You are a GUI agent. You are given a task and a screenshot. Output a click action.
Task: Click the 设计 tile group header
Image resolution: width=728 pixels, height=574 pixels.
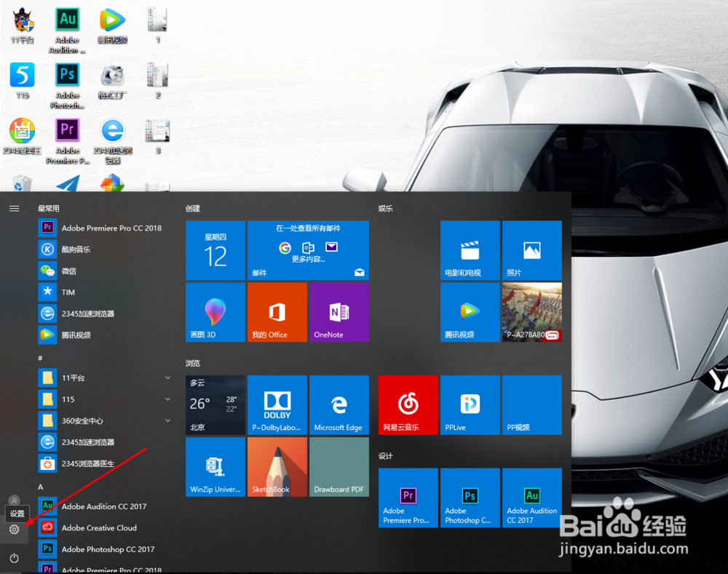(x=385, y=455)
